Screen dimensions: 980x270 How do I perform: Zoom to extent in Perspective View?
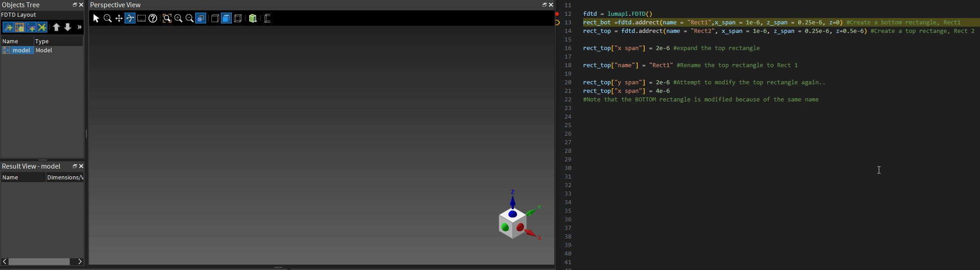tap(167, 18)
